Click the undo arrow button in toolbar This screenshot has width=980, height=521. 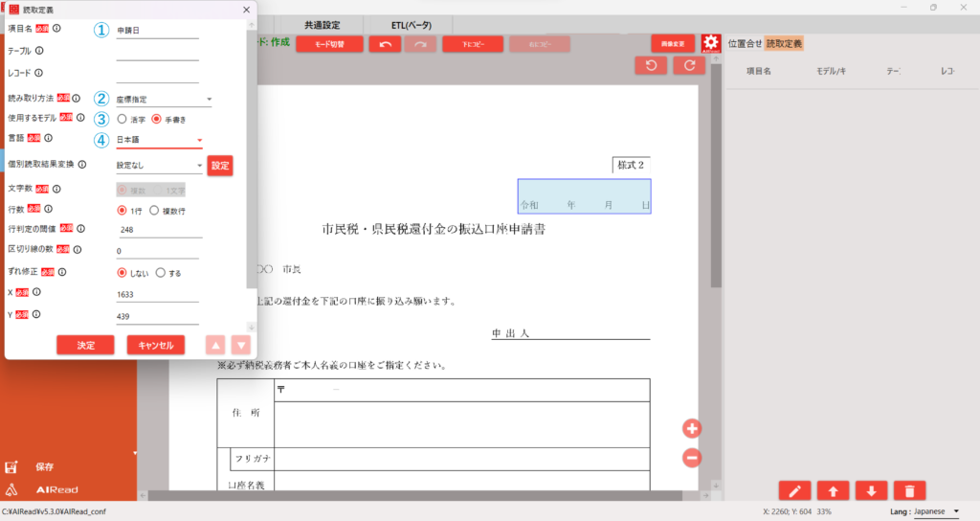pos(385,44)
